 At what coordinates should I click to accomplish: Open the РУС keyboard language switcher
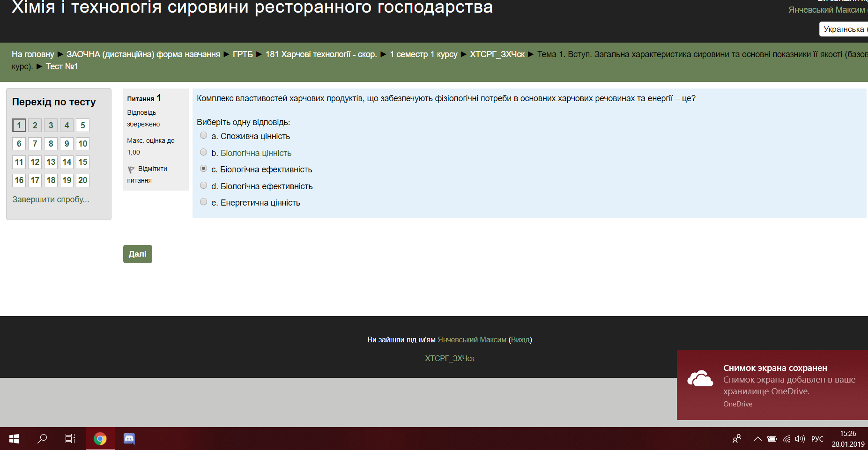(x=817, y=439)
